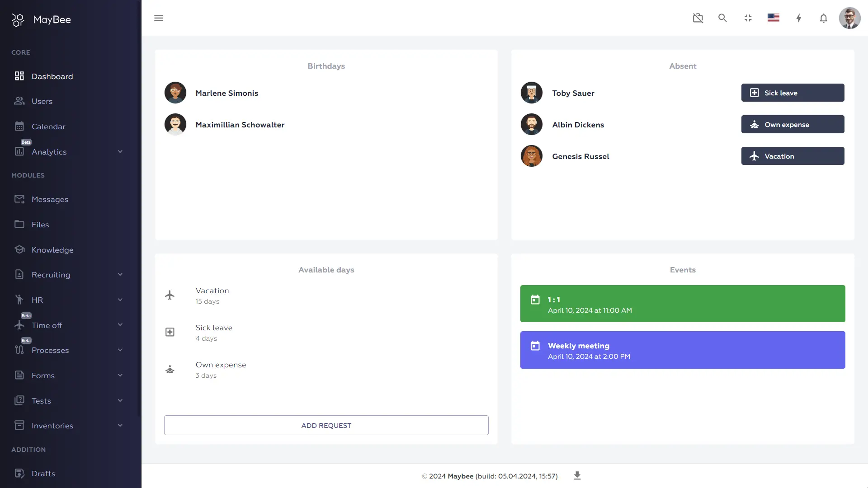Click the crossed-out briefcase icon
This screenshot has width=868, height=488.
698,18
